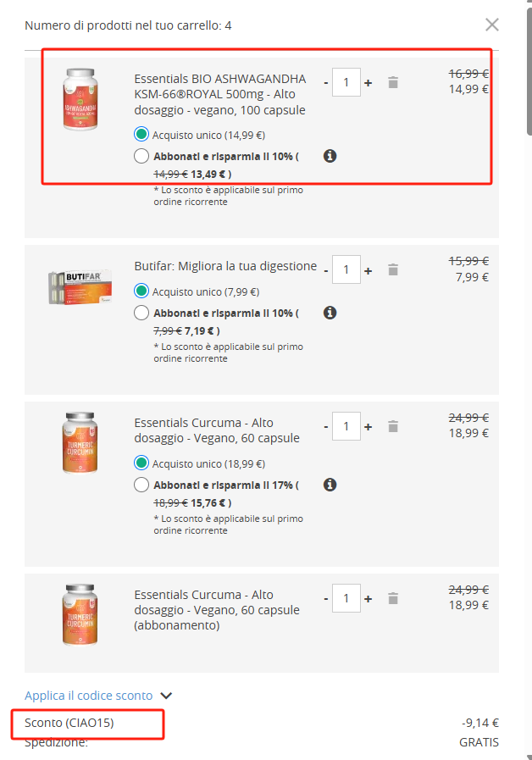Remove Butifar from cart via trash icon
532x760 pixels.
coord(393,269)
